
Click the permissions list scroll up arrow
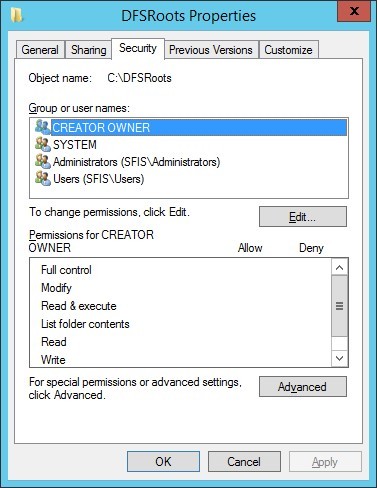(x=339, y=267)
